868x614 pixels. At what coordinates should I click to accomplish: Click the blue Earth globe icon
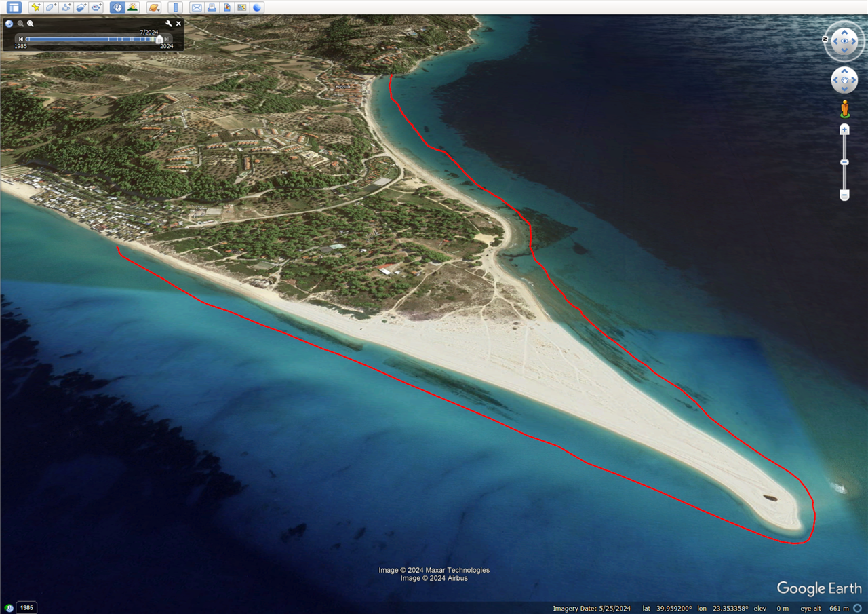click(x=256, y=7)
